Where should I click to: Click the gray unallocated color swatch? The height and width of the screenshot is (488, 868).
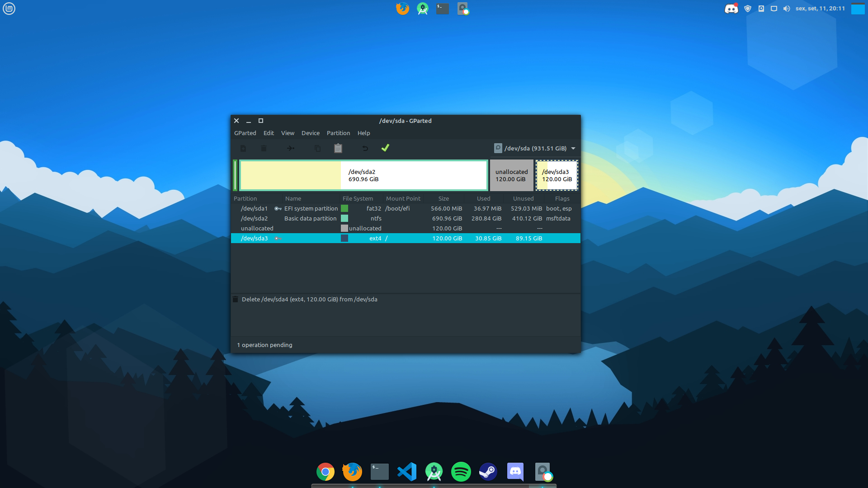click(x=344, y=228)
